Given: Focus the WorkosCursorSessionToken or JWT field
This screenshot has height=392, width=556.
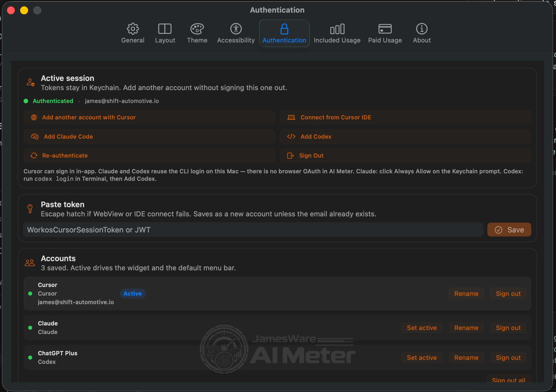Looking at the screenshot, I should (x=253, y=230).
